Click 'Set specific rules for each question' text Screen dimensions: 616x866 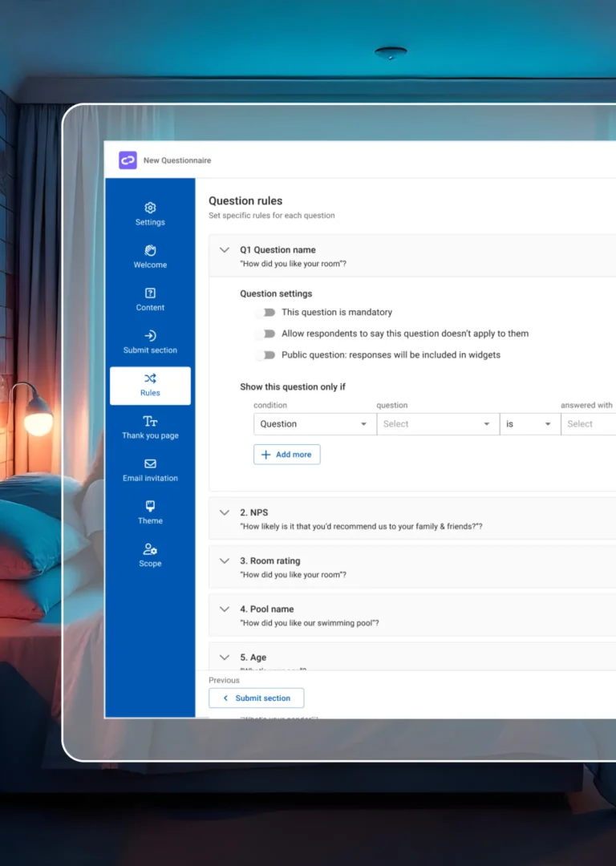(272, 216)
